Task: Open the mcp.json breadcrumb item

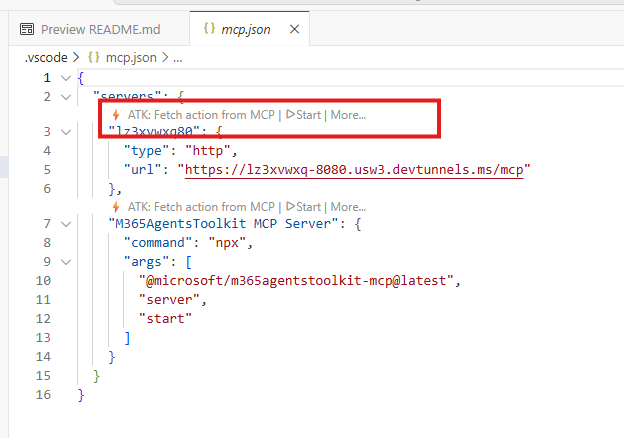Action: pos(131,58)
